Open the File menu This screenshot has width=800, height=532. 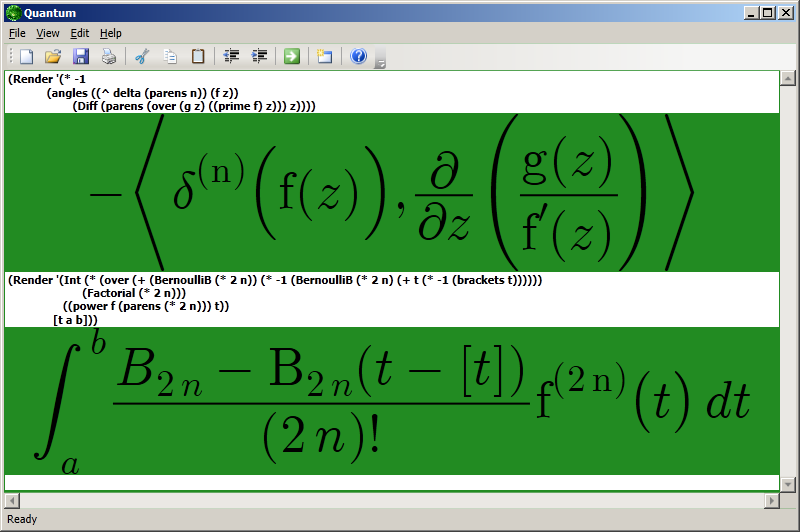(x=17, y=33)
